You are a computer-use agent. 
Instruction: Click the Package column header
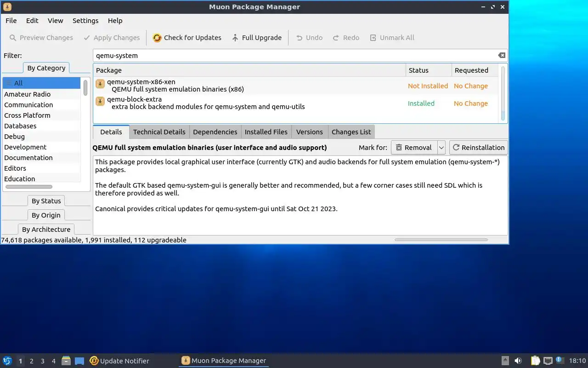(249, 70)
